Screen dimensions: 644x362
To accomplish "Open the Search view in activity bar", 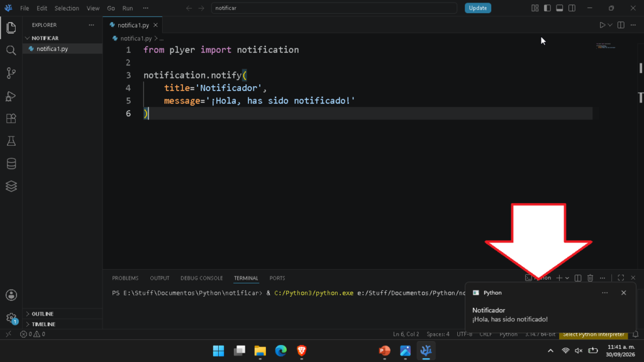I will click(x=11, y=50).
